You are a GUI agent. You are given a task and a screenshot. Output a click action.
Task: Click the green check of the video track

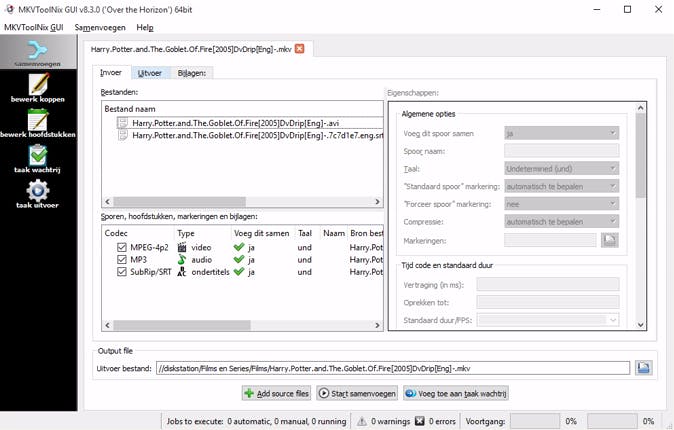[x=239, y=247]
